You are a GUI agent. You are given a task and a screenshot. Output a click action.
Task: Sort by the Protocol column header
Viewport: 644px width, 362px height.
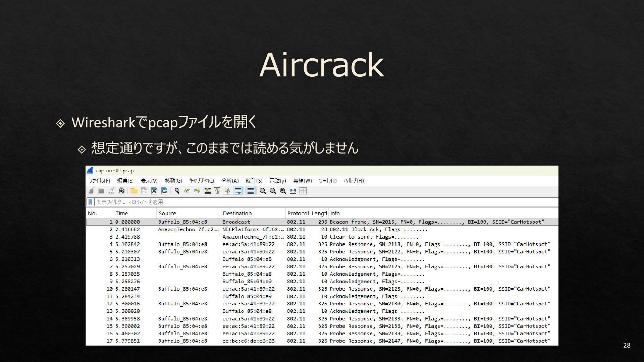pyautogui.click(x=297, y=213)
